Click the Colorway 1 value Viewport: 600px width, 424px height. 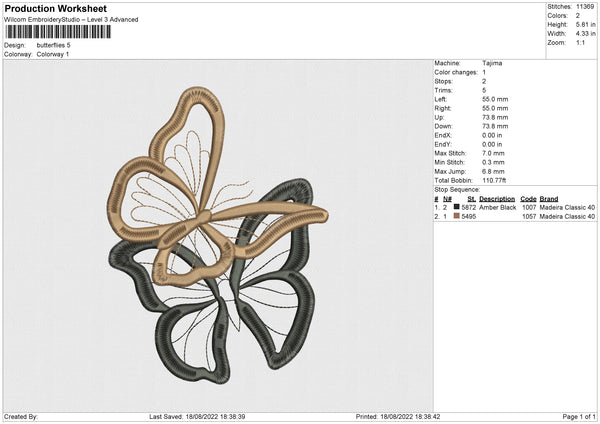(53, 54)
